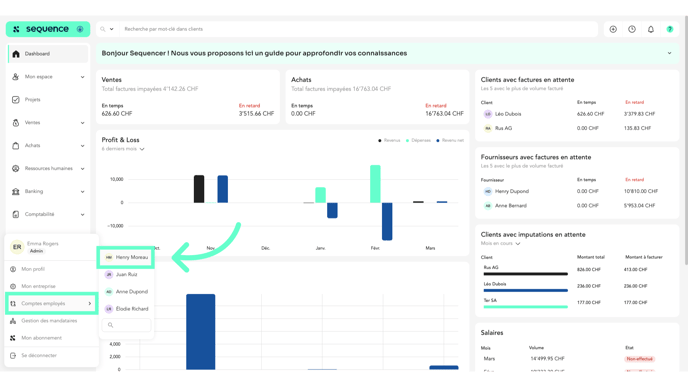Click the Mon abonnement icon

tap(13, 338)
